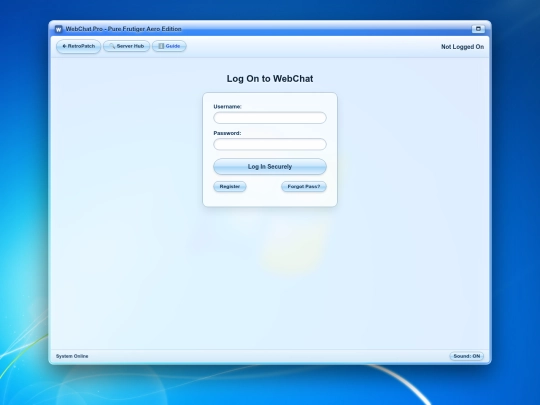Toggle the Sound: ON switch
This screenshot has height=405, width=540.
(466, 356)
